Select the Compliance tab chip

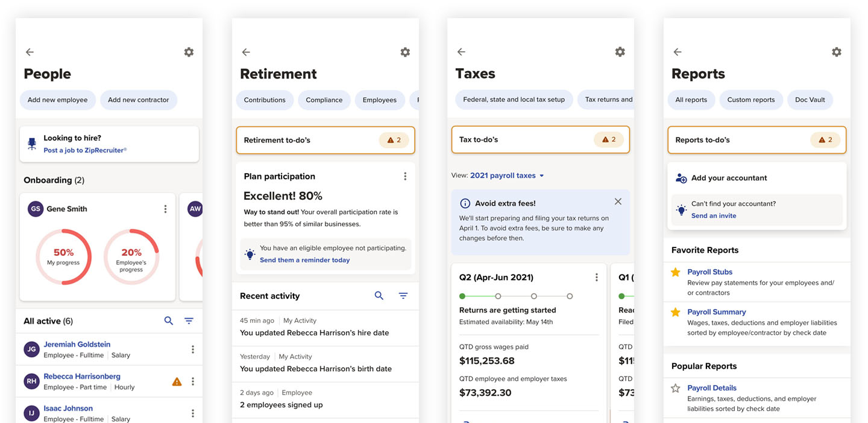point(324,100)
